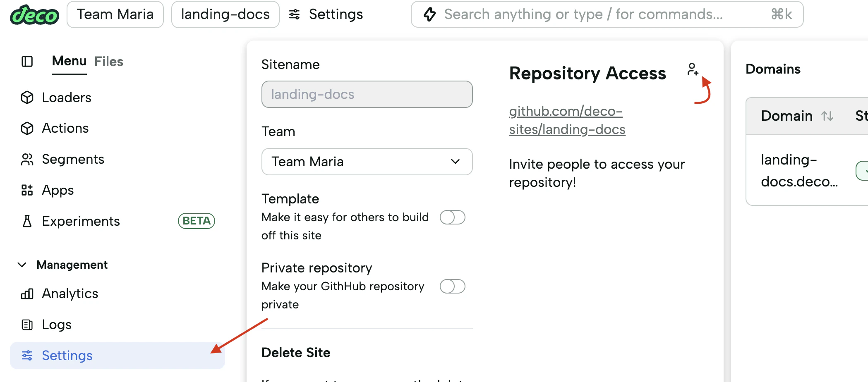Select the Loaders section icon

27,98
